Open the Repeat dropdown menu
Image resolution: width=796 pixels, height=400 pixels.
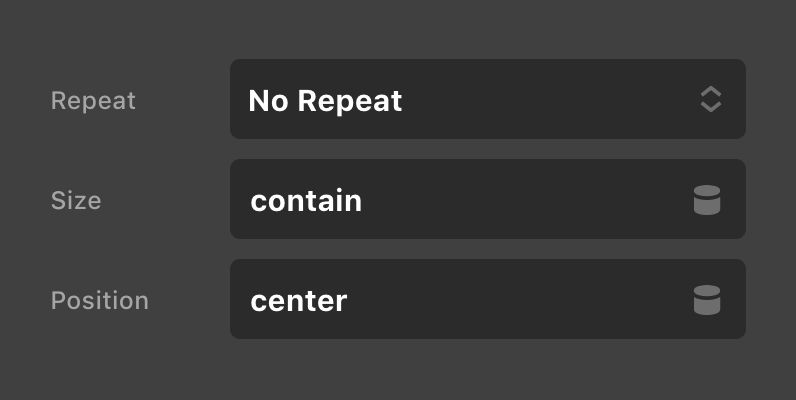pyautogui.click(x=487, y=99)
